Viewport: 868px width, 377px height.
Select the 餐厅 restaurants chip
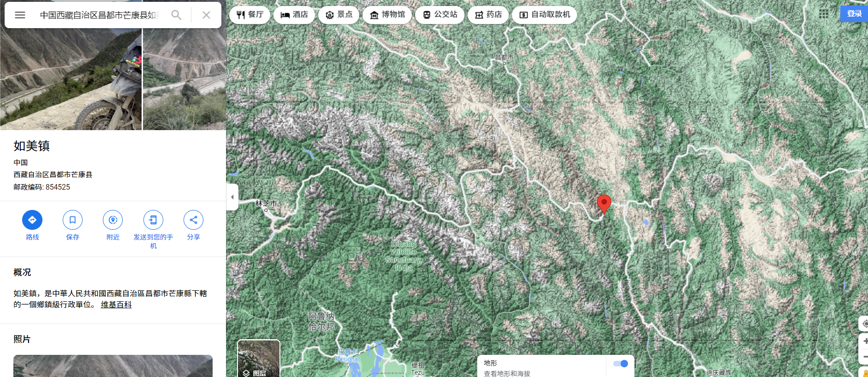coord(250,15)
